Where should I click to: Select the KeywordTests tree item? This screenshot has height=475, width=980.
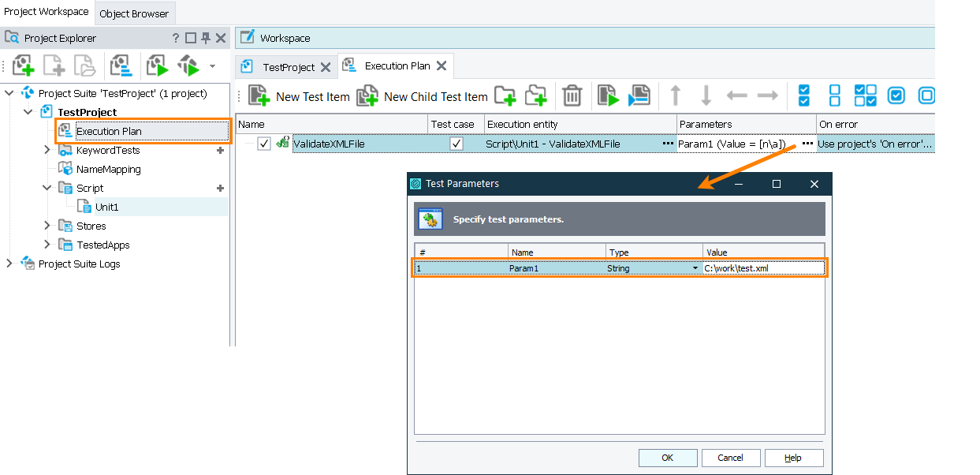pyautogui.click(x=108, y=150)
